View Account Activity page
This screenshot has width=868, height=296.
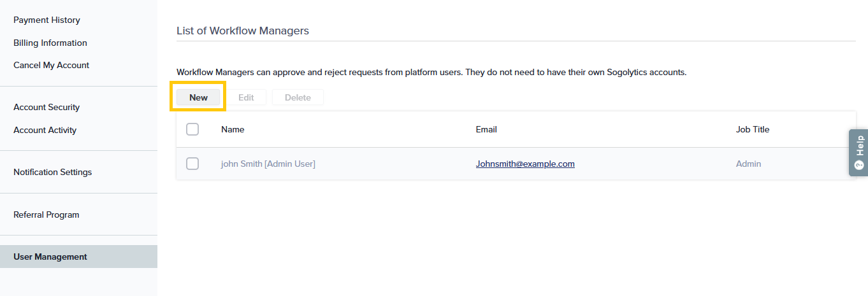pos(45,130)
